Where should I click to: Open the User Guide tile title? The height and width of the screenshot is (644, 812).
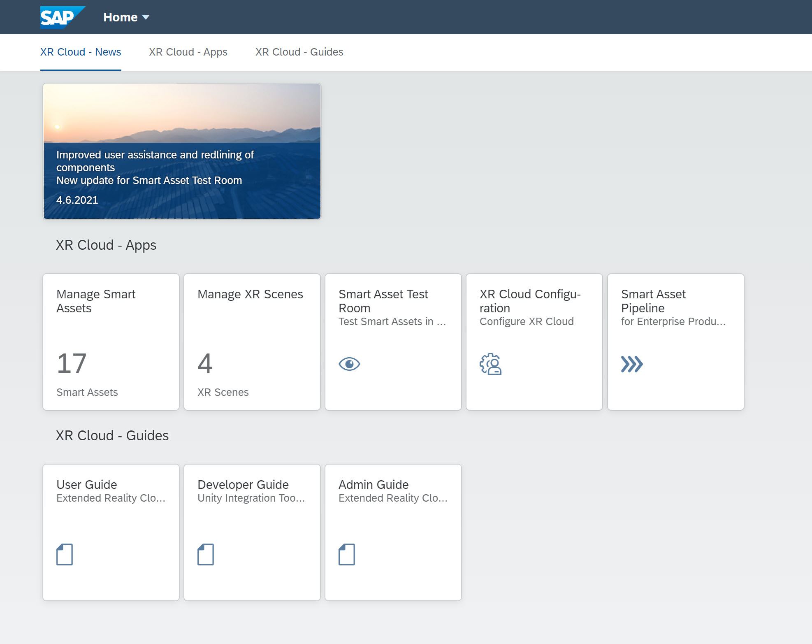coord(86,484)
